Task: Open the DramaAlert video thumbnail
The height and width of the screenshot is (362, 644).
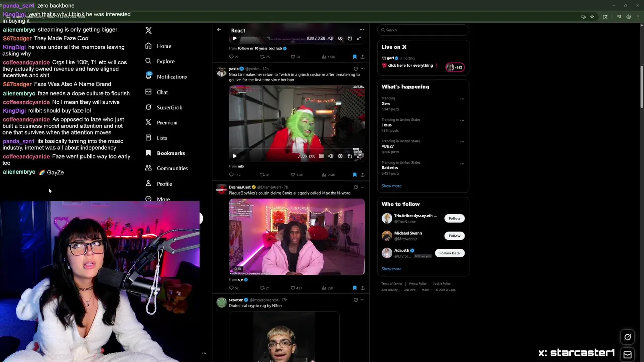Action: click(297, 236)
